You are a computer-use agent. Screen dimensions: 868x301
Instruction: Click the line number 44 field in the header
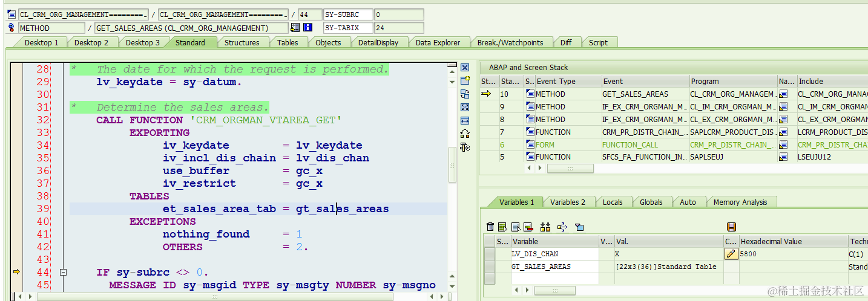pyautogui.click(x=310, y=14)
